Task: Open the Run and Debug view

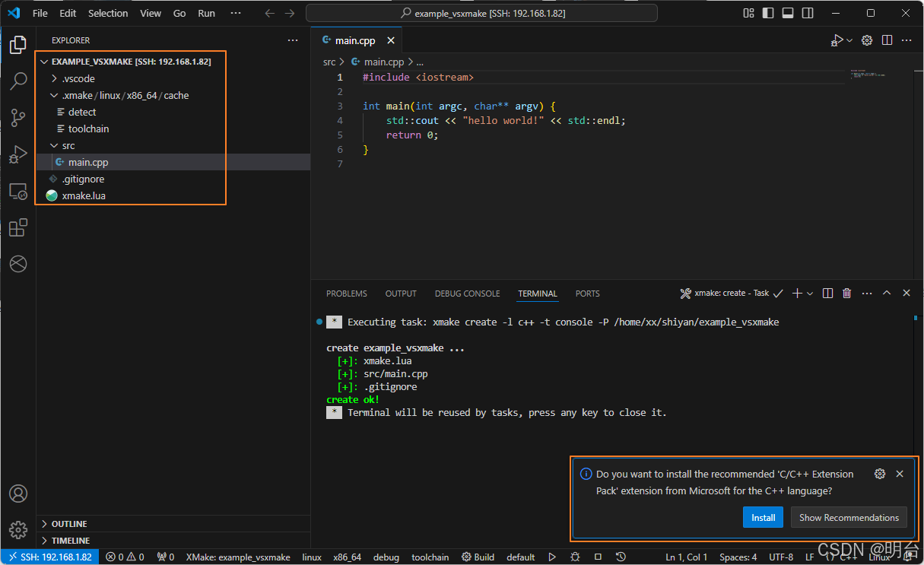Action: tap(17, 154)
